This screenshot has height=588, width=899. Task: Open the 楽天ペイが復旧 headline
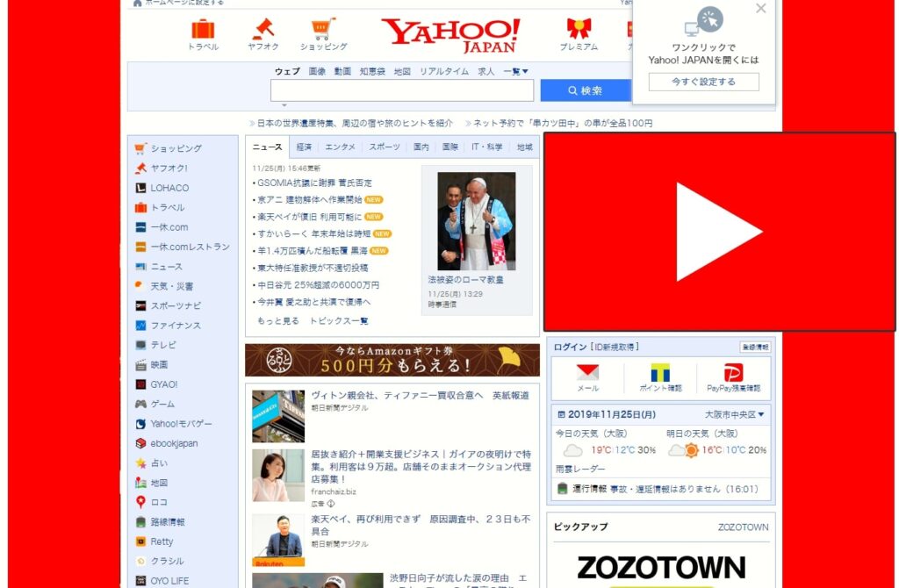310,217
